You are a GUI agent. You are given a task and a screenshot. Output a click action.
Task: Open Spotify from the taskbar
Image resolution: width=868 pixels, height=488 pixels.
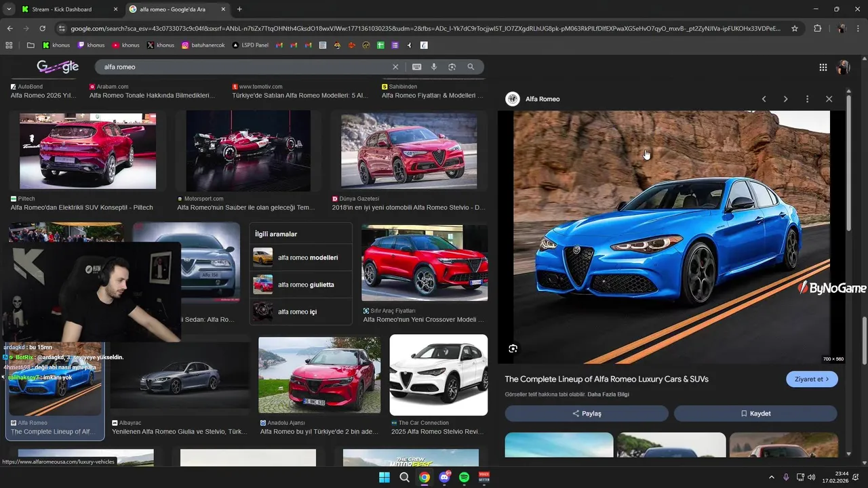coord(465,477)
